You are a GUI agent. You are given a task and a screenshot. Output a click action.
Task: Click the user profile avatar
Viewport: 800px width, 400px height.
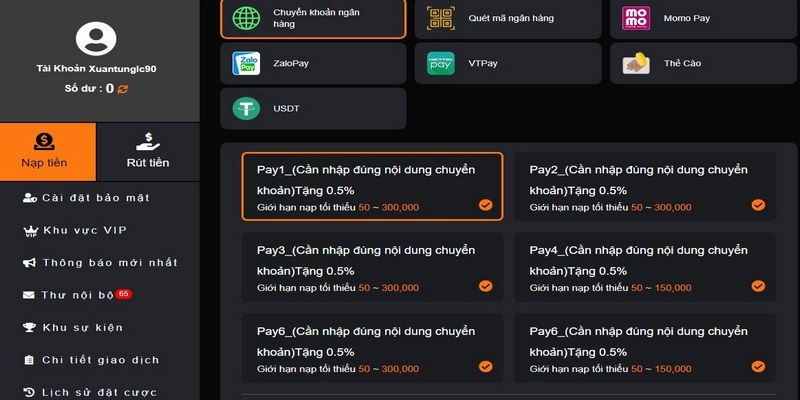click(x=96, y=40)
